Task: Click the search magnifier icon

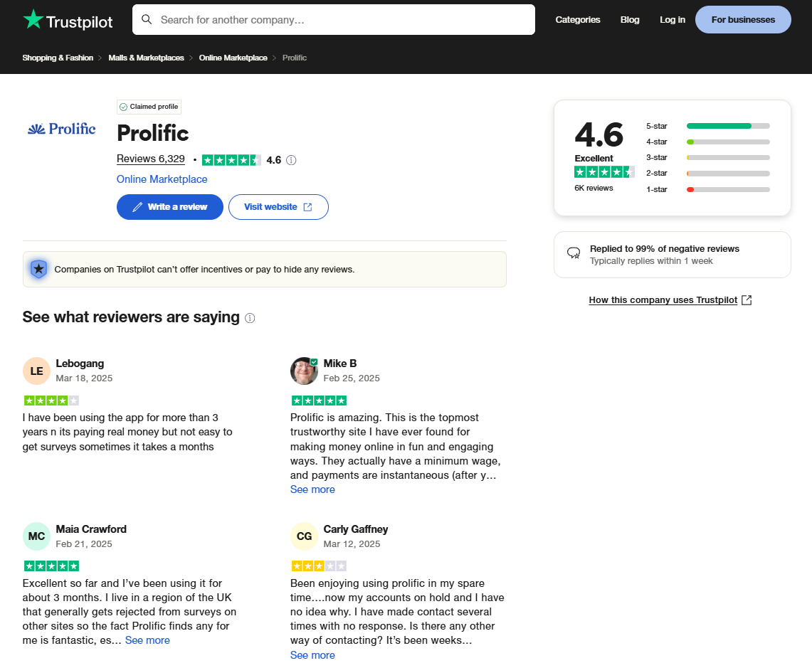Action: 147,20
